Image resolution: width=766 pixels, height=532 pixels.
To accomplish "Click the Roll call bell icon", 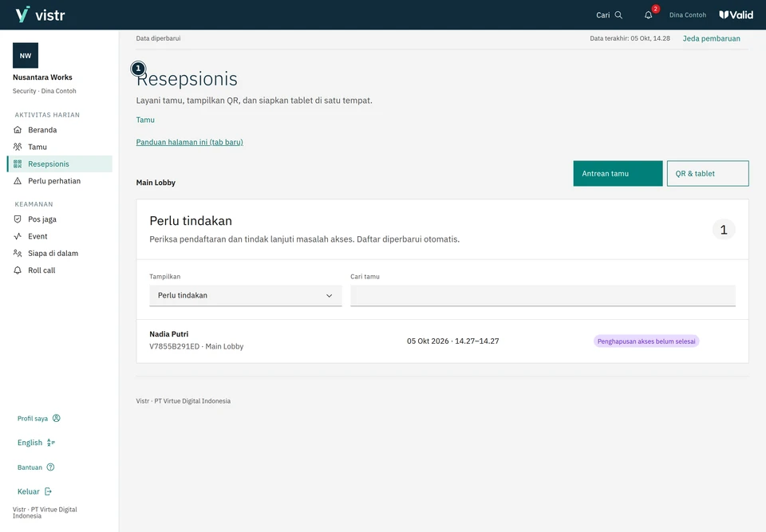I will pos(18,270).
